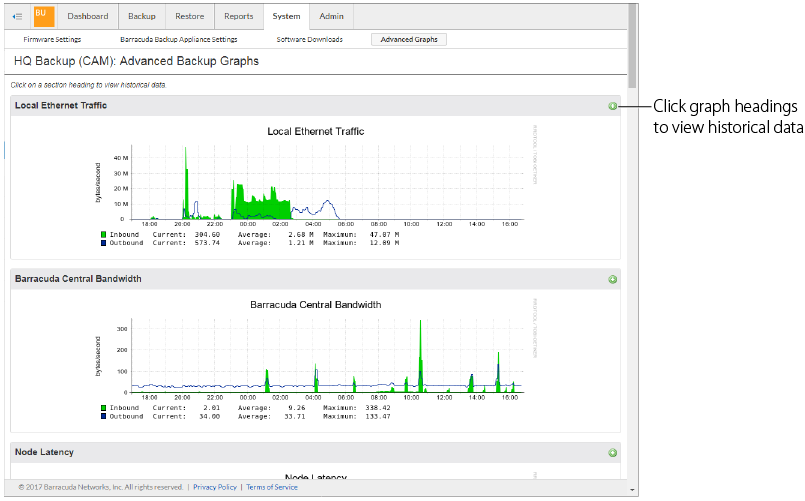Image resolution: width=805 pixels, height=501 pixels.
Task: Open the Terms of Service link
Action: tap(272, 487)
